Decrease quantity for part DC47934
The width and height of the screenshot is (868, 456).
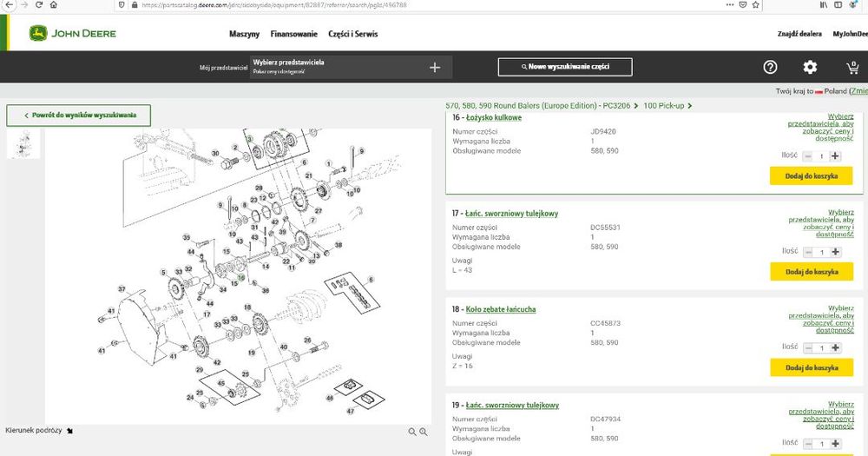tap(808, 444)
